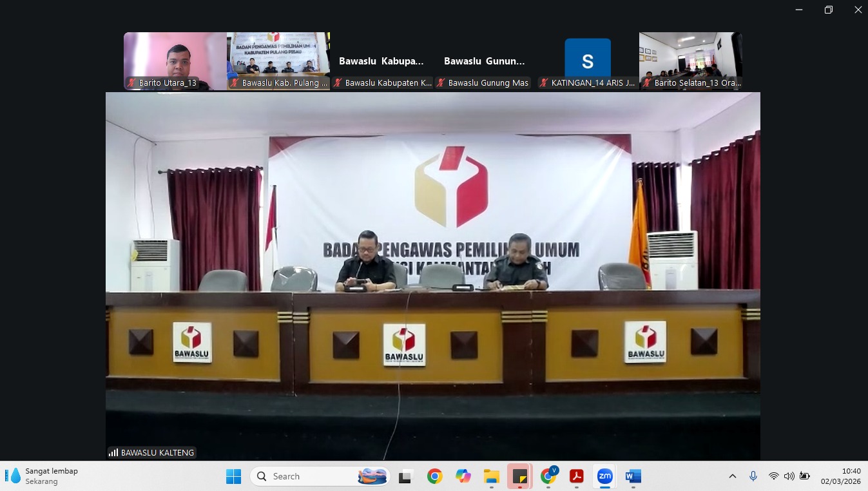Open Microsoft Copilot from the taskbar

(x=463, y=477)
